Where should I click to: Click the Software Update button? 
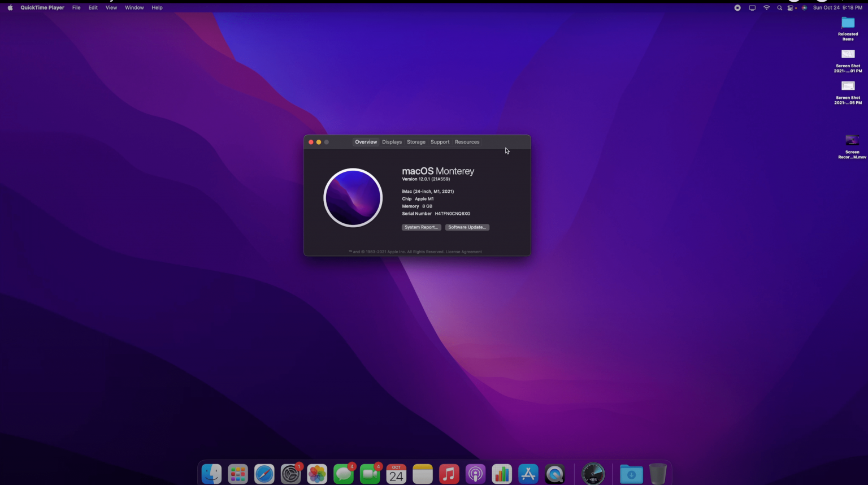[x=467, y=227]
